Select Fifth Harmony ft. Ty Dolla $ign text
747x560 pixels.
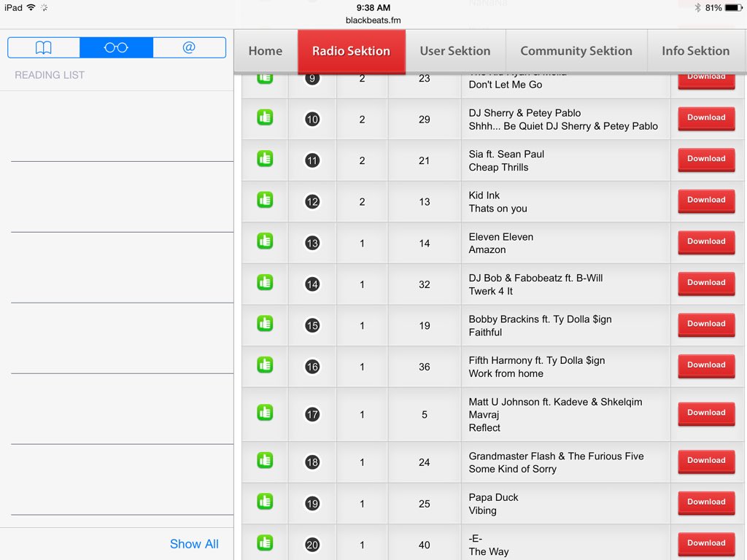tap(536, 360)
